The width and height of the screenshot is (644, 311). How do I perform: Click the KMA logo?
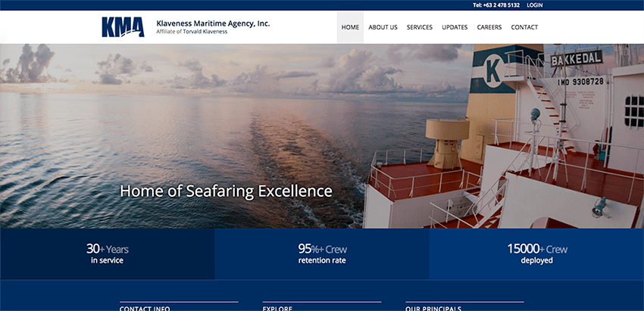coord(123,27)
